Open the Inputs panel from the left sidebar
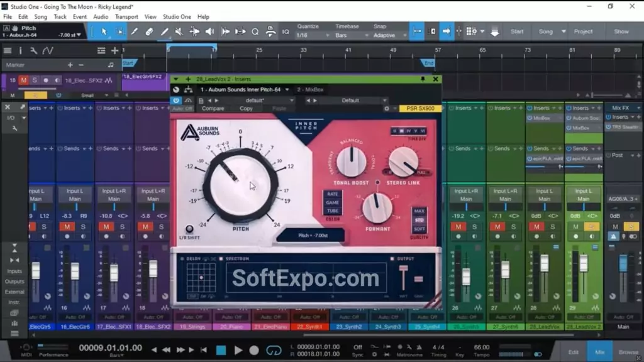This screenshot has width=644, height=362. (x=14, y=271)
